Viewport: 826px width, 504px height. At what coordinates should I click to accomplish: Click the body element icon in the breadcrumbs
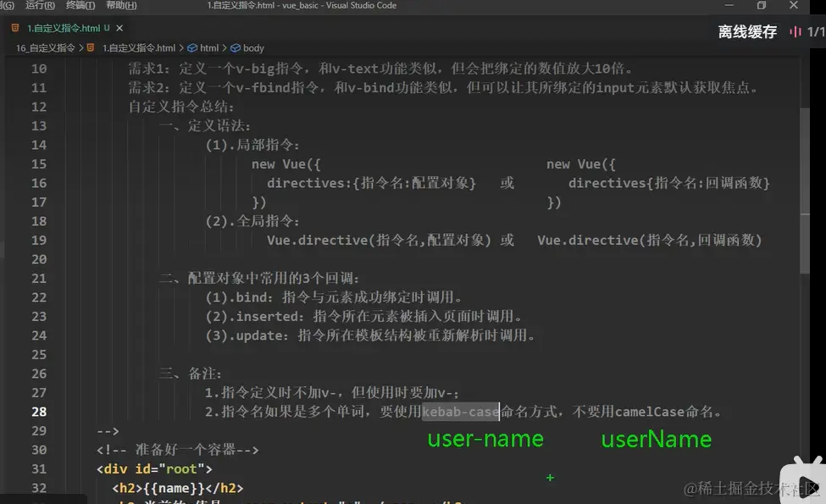click(234, 47)
